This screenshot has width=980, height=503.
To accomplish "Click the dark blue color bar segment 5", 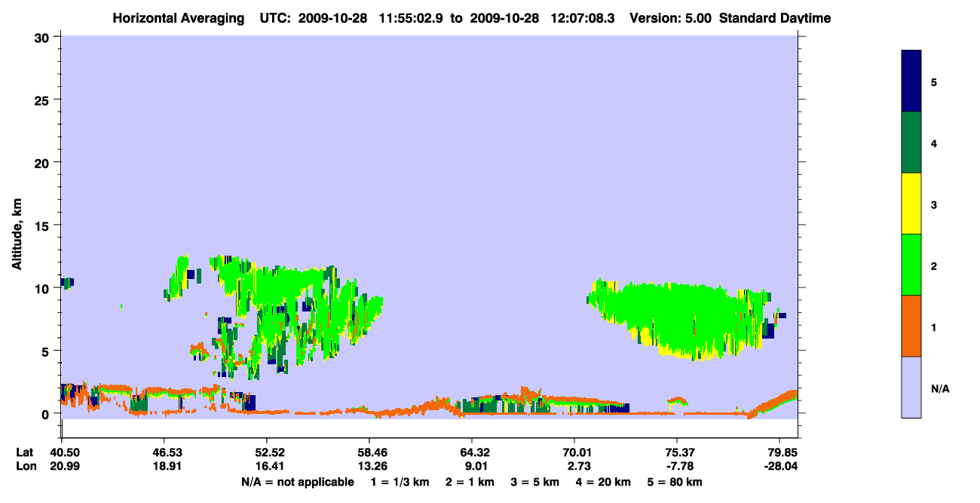I will pos(911,81).
